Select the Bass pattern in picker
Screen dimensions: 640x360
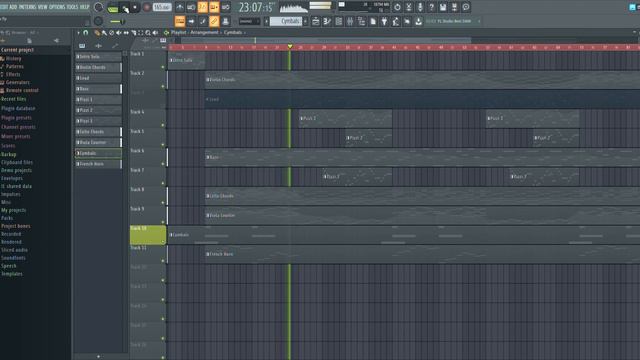(x=98, y=89)
